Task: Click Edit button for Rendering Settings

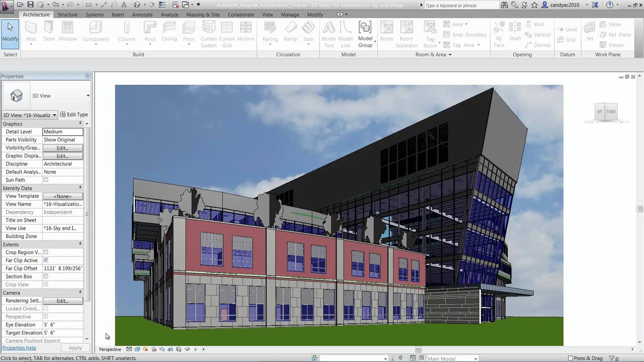Action: [63, 301]
